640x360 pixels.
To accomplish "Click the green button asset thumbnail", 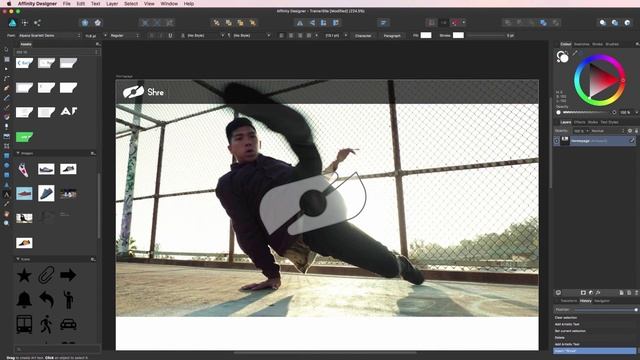I will (24, 137).
